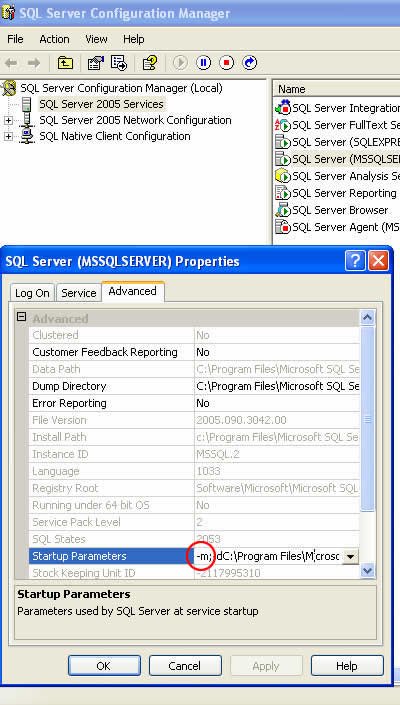
Task: Click the Name column header
Action: (336, 89)
